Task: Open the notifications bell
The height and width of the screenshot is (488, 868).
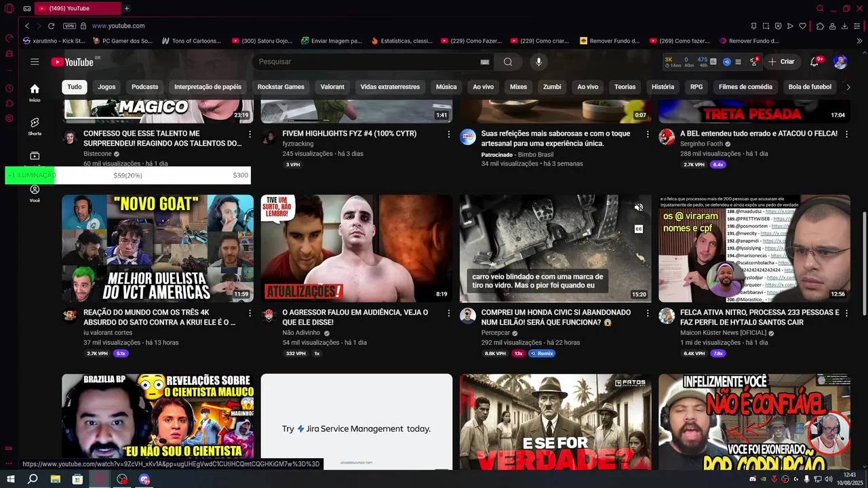Action: [814, 62]
